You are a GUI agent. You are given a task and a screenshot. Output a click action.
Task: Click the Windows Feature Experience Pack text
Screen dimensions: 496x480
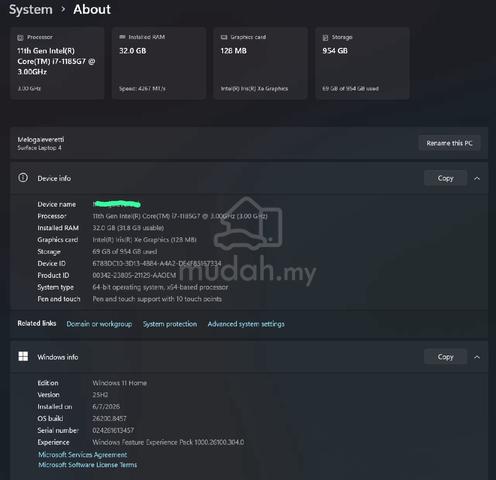pyautogui.click(x=168, y=442)
